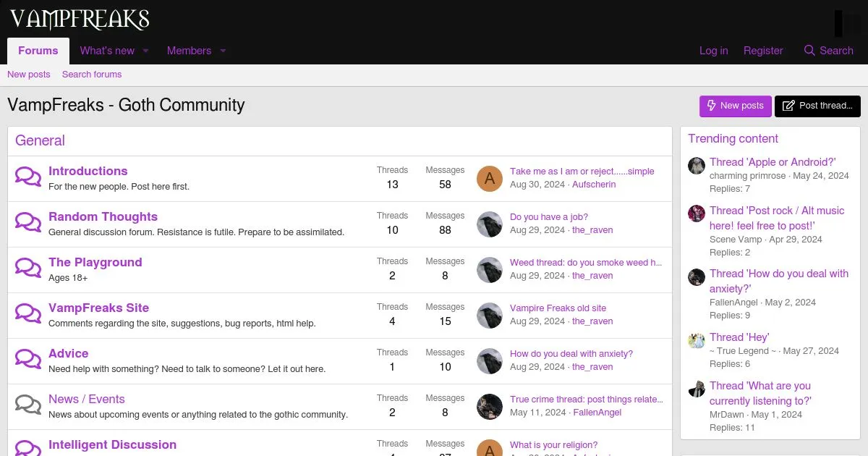The width and height of the screenshot is (868, 456).
Task: Click the Introductions forum chat bubble icon
Action: [28, 177]
